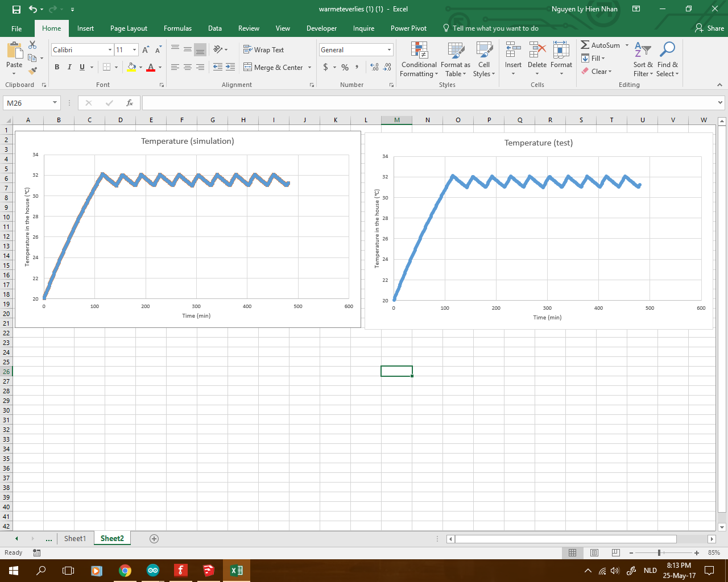Screen dimensions: 728x582
Task: Click the Decrease Indent icon
Action: (218, 67)
